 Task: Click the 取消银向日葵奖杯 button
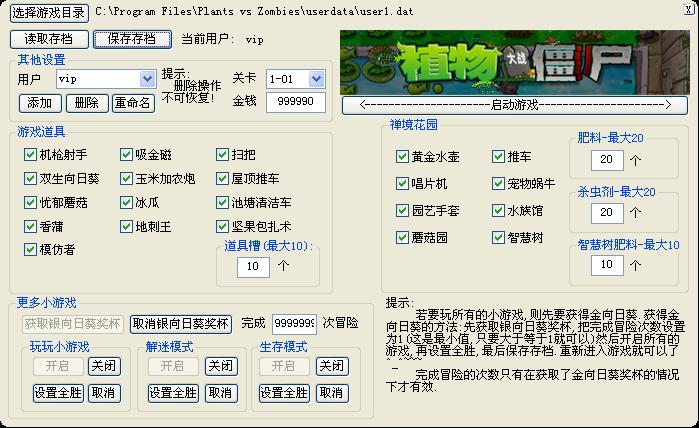[181, 324]
